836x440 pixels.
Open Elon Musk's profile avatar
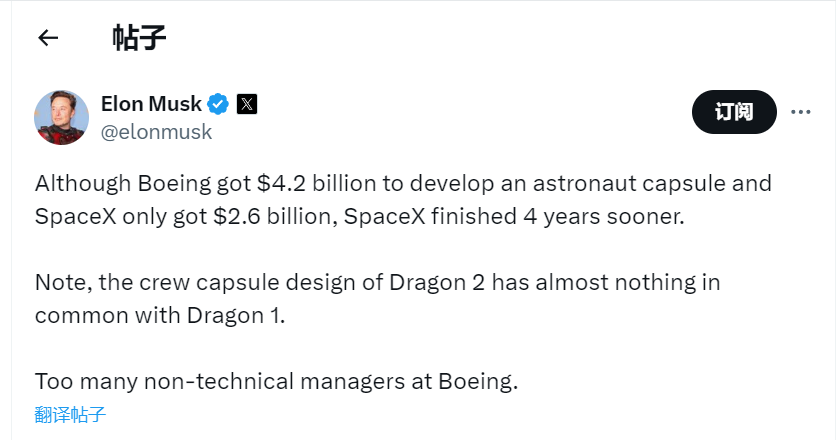(x=62, y=117)
